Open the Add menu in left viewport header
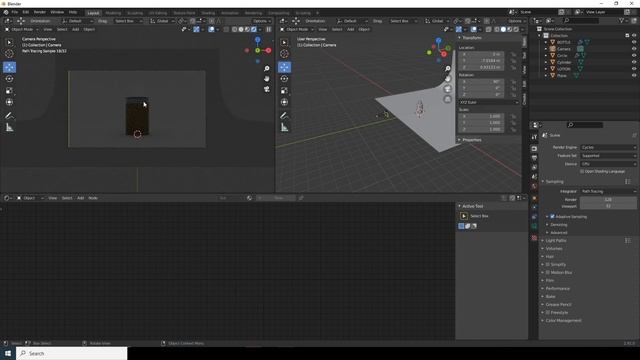The width and height of the screenshot is (640, 360). point(76,29)
